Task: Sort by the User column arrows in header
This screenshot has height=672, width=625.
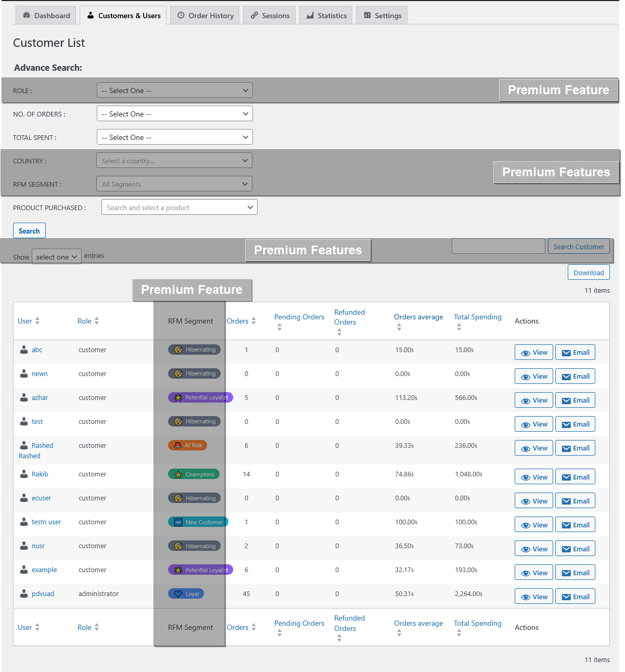Action: coord(37,321)
